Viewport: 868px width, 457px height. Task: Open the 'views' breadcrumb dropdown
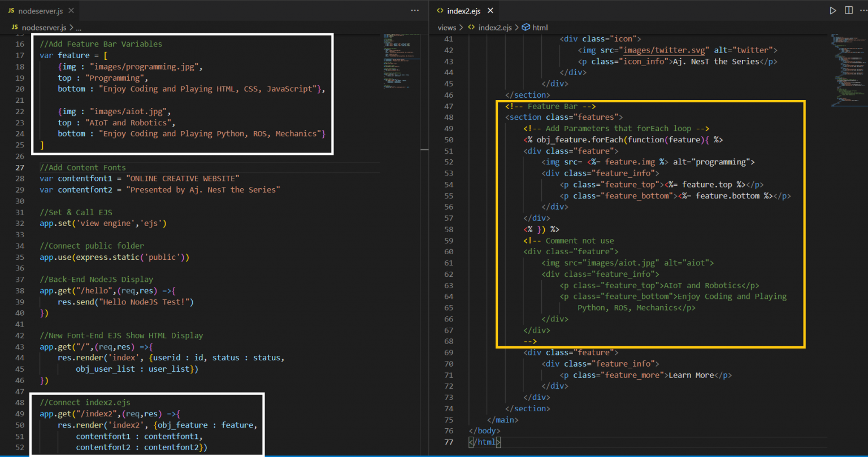(x=446, y=27)
